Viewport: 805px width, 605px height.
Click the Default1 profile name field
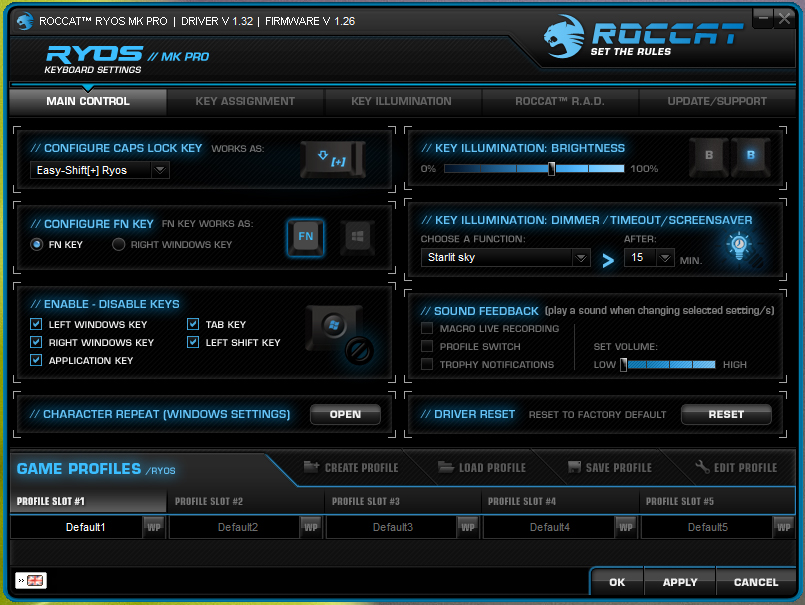(x=76, y=527)
